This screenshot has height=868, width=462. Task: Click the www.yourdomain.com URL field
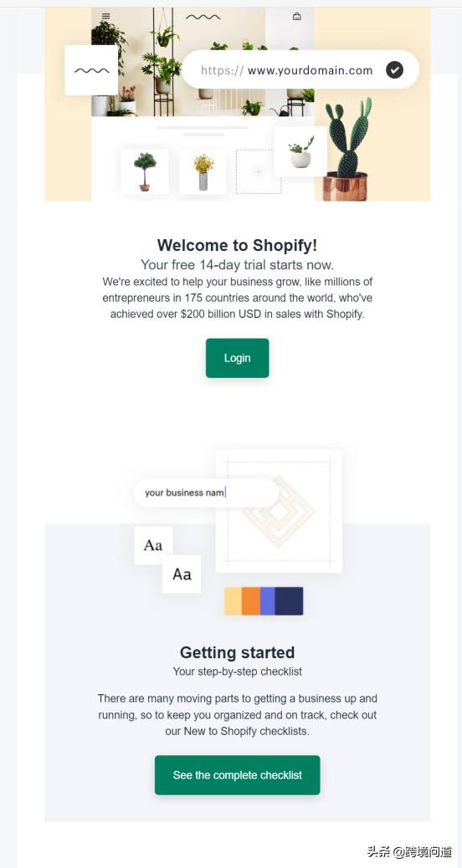point(300,69)
